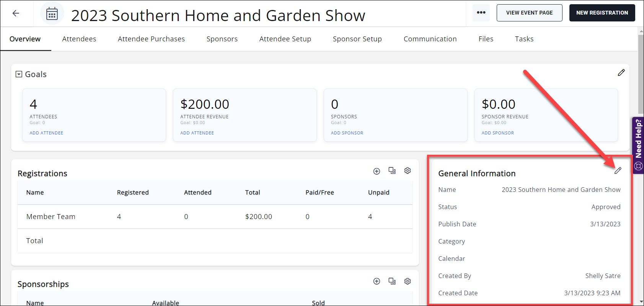Open Registrations settings gear
Viewport: 644px width, 306px height.
[x=408, y=171]
